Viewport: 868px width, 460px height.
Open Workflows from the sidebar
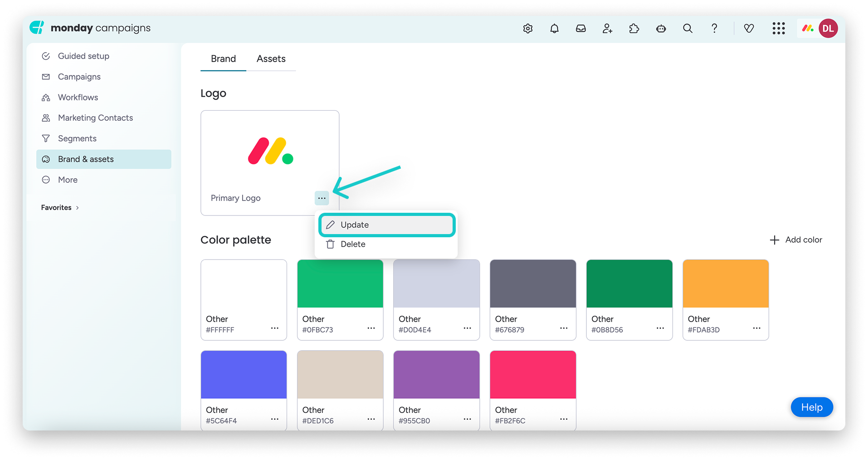[104, 98]
